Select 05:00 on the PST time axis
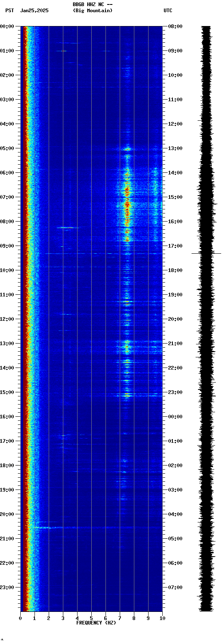Image resolution: width=224 pixels, height=644 pixels. tap(7, 148)
